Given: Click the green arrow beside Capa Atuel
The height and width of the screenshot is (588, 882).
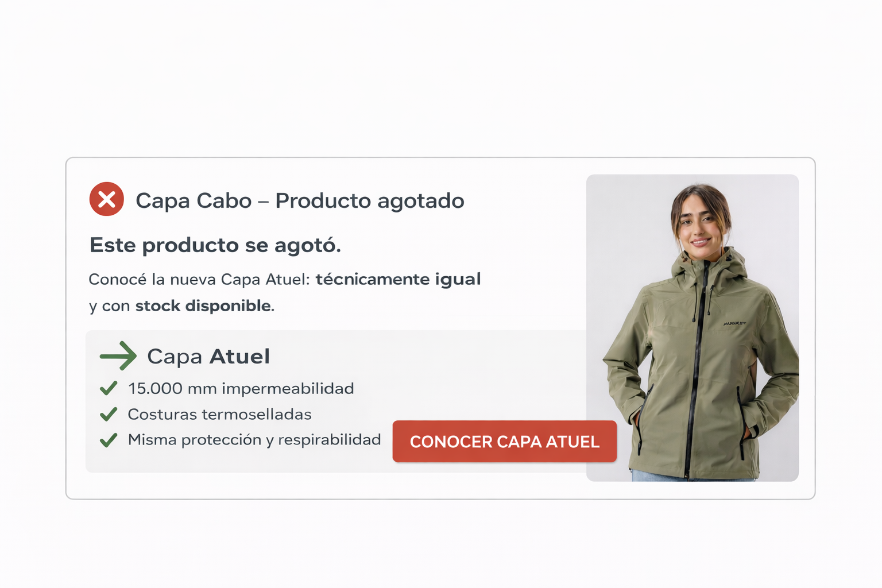Looking at the screenshot, I should pyautogui.click(x=118, y=356).
